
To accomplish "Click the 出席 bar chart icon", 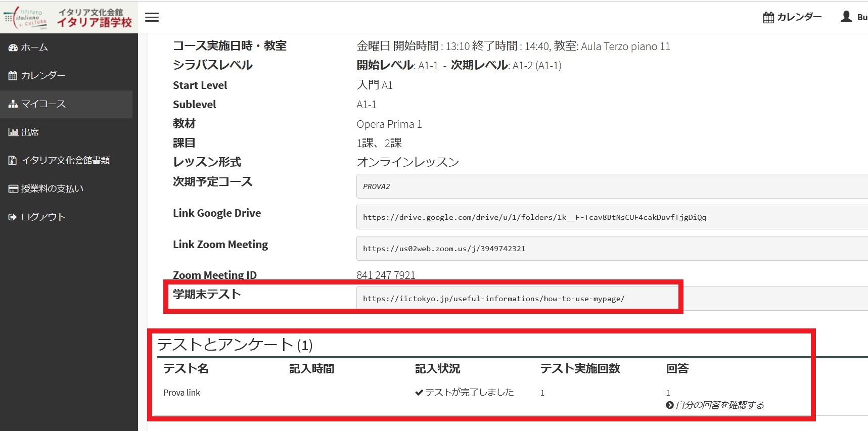I will (13, 132).
